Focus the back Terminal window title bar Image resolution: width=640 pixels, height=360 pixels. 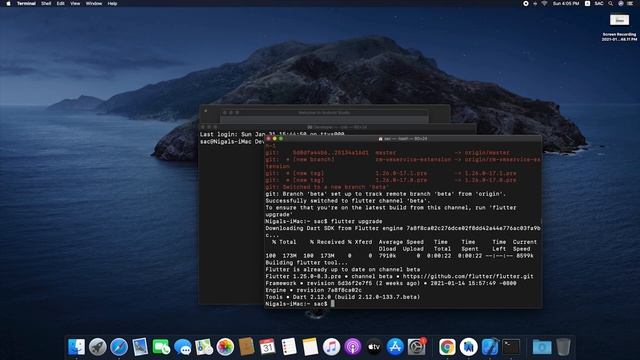click(337, 127)
